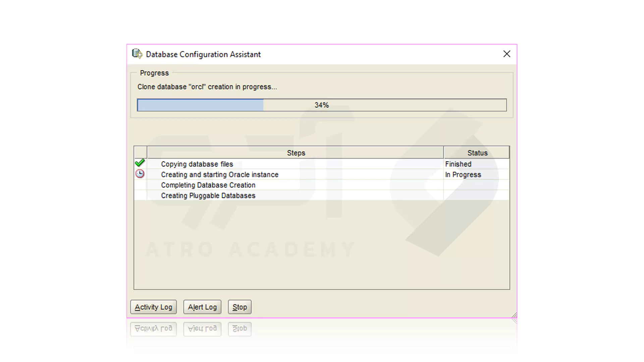The height and width of the screenshot is (362, 644).
Task: Click the 34% progress bar
Action: pyautogui.click(x=321, y=105)
